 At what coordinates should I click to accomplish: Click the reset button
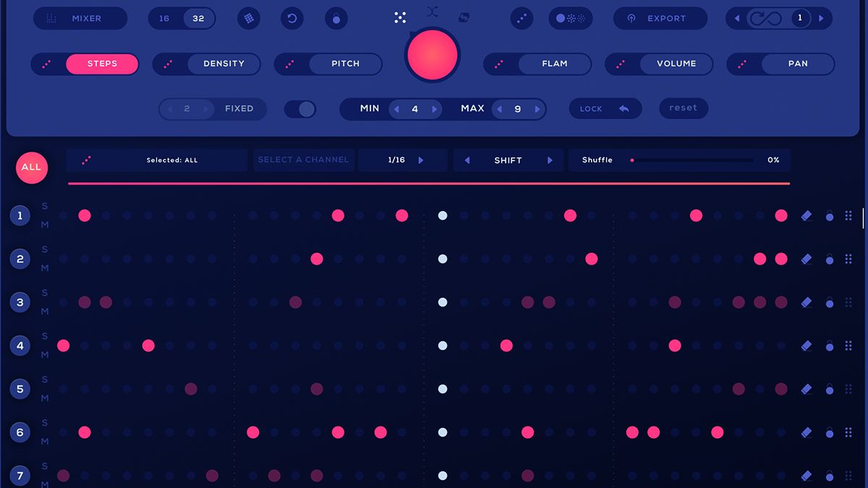(x=684, y=108)
